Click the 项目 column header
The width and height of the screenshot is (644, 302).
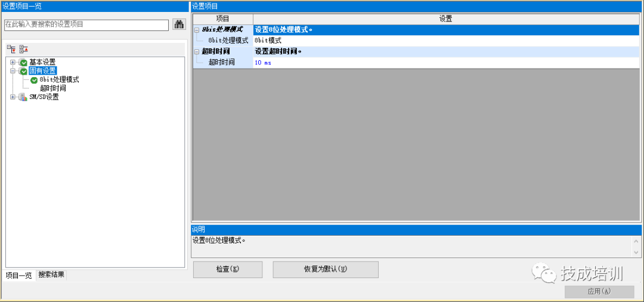pyautogui.click(x=223, y=19)
